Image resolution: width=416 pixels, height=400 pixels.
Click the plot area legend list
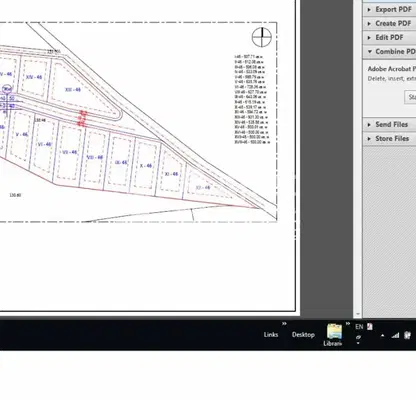(251, 99)
